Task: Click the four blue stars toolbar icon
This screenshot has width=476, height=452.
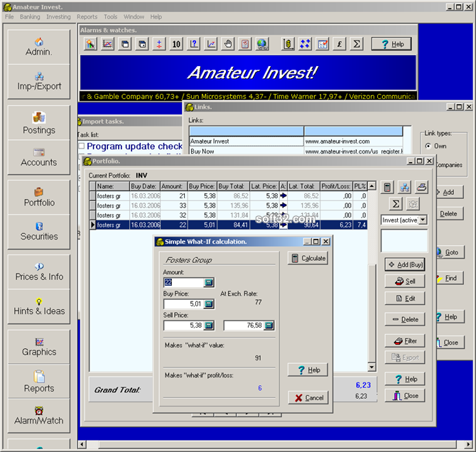Action: pos(305,44)
